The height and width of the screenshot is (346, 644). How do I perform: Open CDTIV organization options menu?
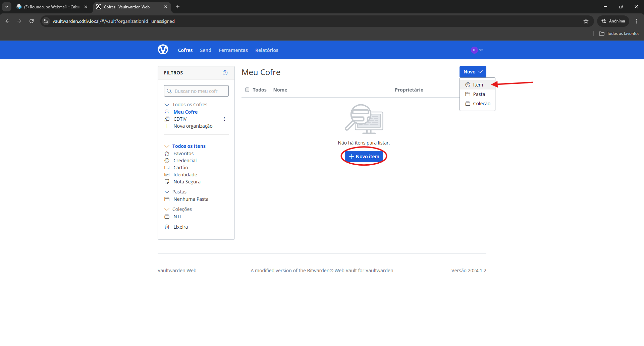click(224, 119)
